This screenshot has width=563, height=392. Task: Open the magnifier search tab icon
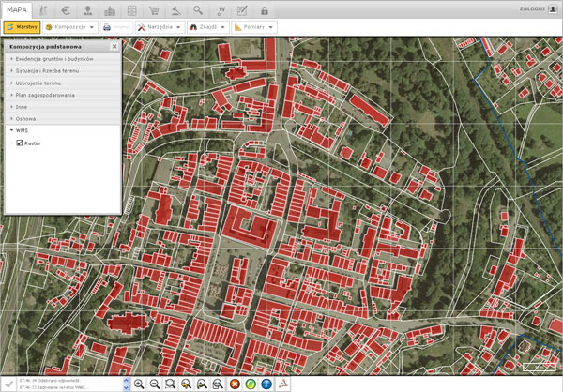point(198,10)
